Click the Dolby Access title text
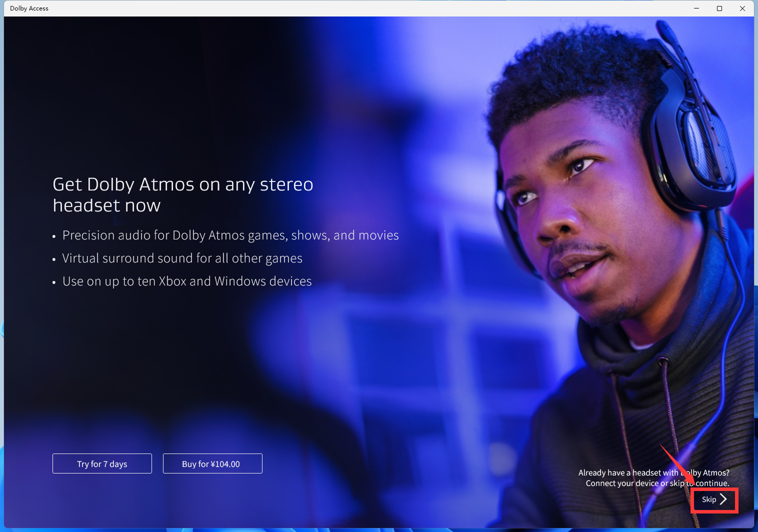Screen dimensions: 758x532 pyautogui.click(x=29, y=8)
